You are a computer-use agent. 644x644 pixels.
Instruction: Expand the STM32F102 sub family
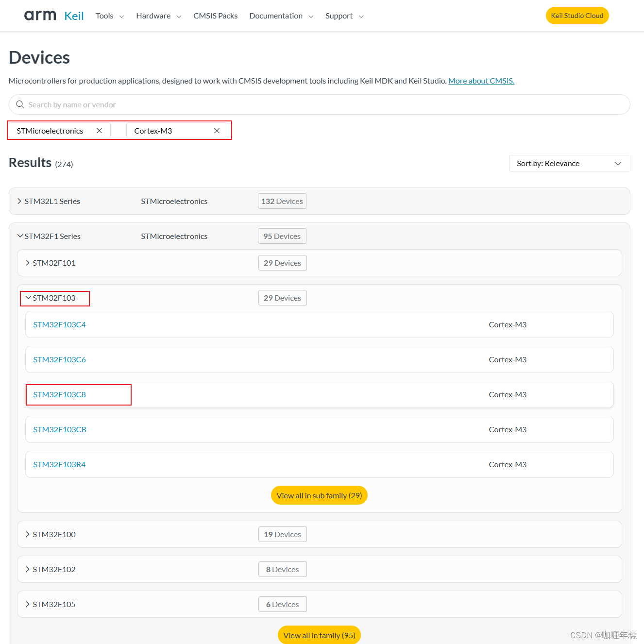pyautogui.click(x=320, y=569)
